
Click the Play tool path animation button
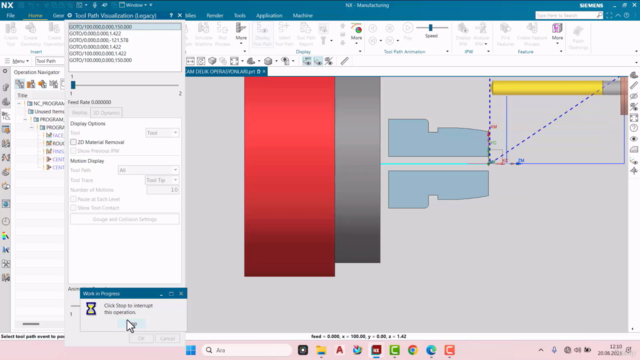(x=407, y=31)
